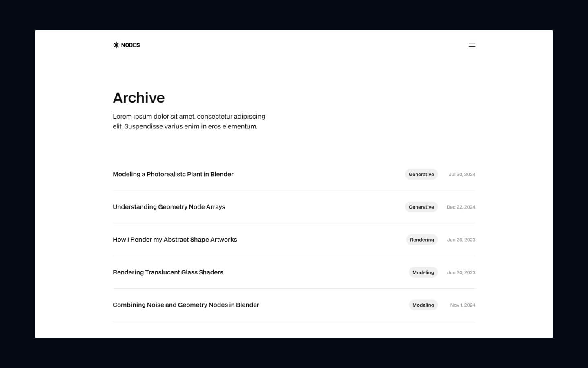
Task: Open 'Combining Noise and Geometry Nodes in Blender'
Action: point(186,305)
